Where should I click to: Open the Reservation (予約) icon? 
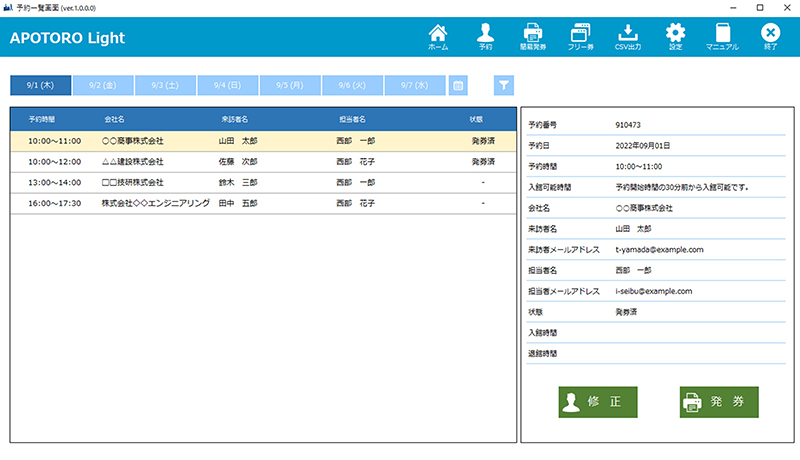[485, 37]
